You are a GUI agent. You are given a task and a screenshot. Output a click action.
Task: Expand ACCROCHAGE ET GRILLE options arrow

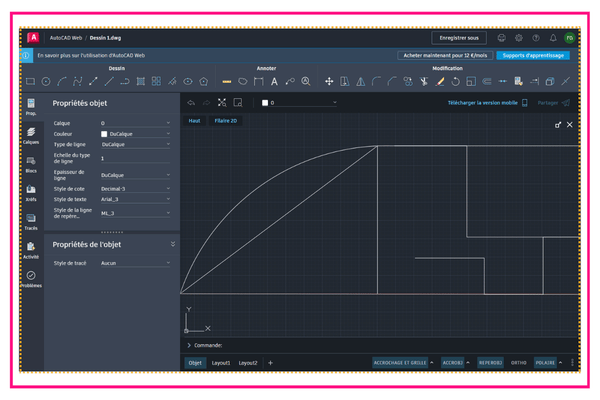pos(432,362)
